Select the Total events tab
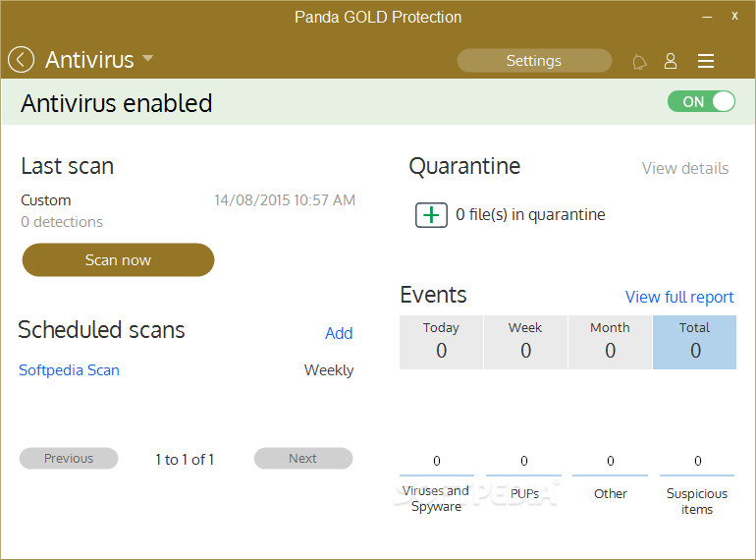 [x=695, y=342]
